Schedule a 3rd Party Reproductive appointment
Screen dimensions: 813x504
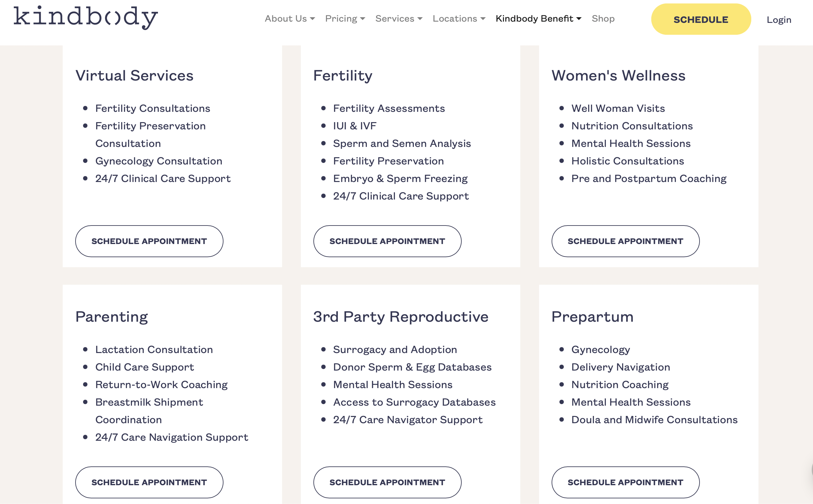coord(387,482)
